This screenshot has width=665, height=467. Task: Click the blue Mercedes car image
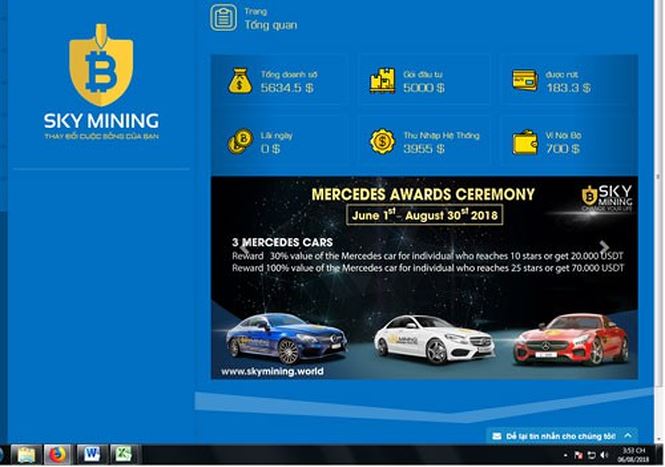click(286, 338)
